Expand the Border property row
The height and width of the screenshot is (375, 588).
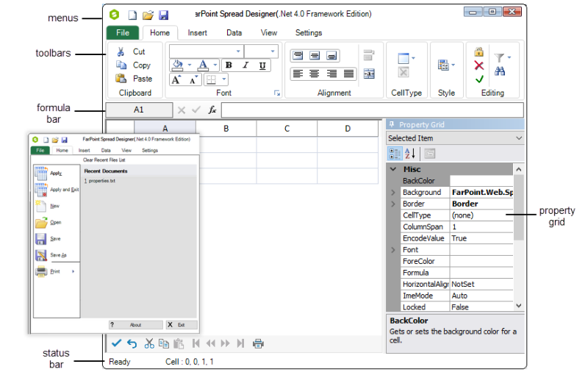pyautogui.click(x=392, y=204)
